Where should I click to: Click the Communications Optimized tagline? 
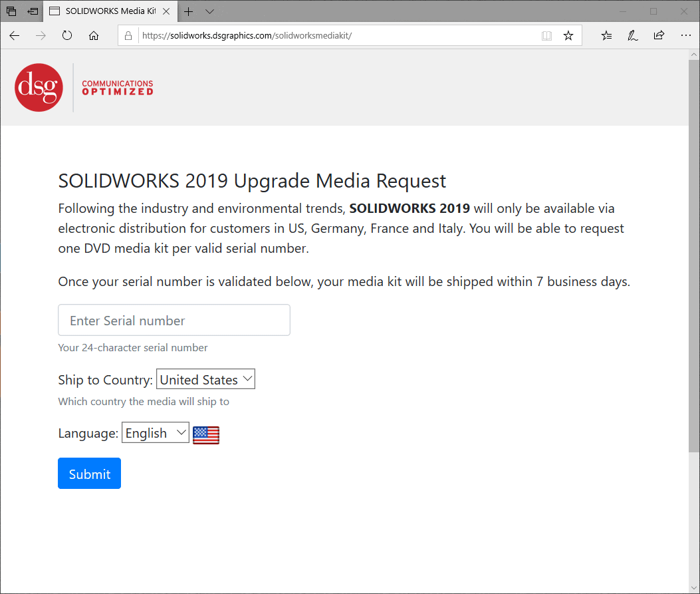[118, 88]
